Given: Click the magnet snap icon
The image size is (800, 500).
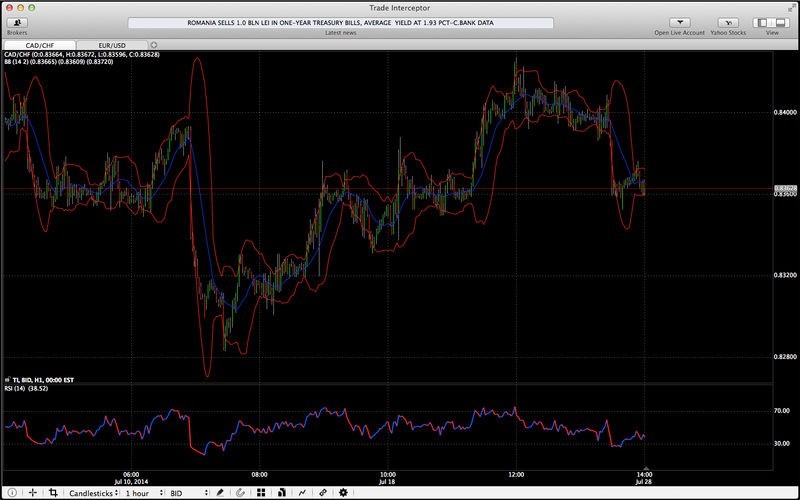Looking at the screenshot, I should click(240, 493).
